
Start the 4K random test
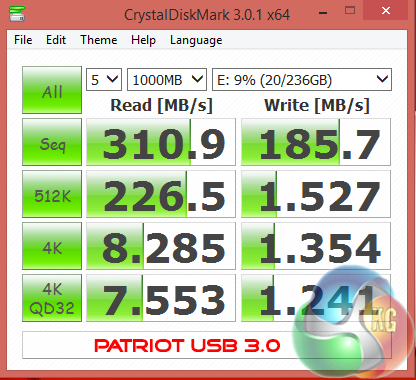click(x=52, y=246)
